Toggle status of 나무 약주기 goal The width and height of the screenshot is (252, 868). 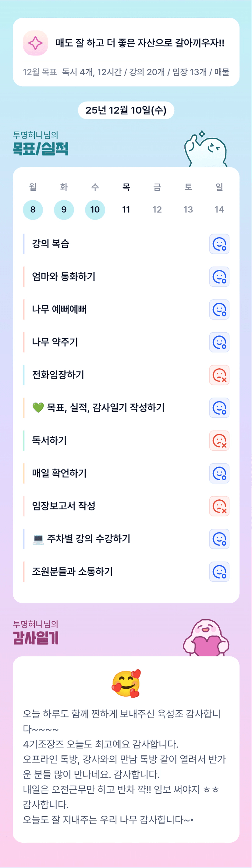tap(219, 342)
